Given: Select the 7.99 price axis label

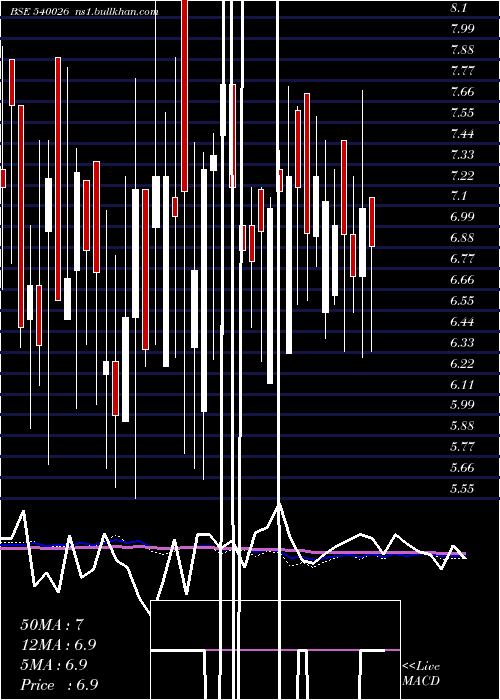Looking at the screenshot, I should pyautogui.click(x=462, y=29).
